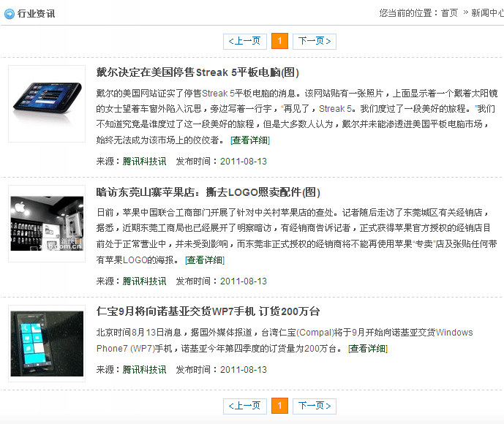This screenshot has height=424, width=504.
Task: Click the bottom 上一页 pagination button
Action: 245,406
